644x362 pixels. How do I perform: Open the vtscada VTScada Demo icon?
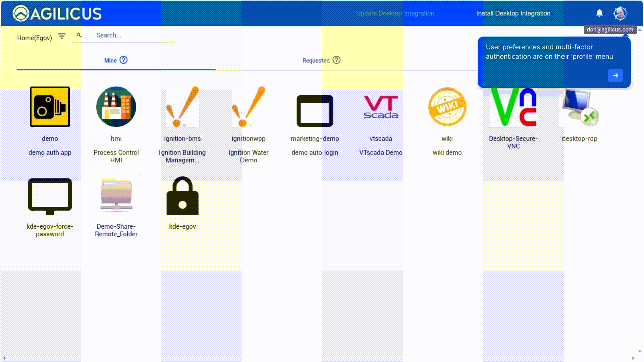[x=381, y=107]
